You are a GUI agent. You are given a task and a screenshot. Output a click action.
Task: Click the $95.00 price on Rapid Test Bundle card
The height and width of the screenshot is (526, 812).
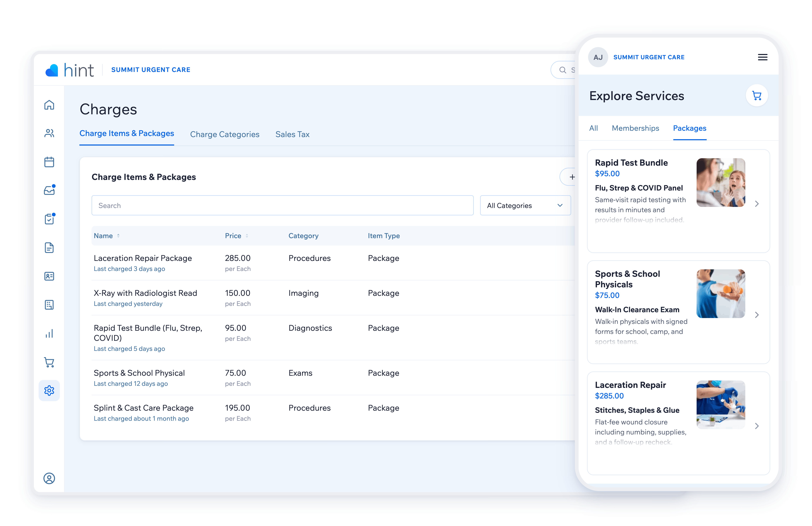tap(607, 174)
